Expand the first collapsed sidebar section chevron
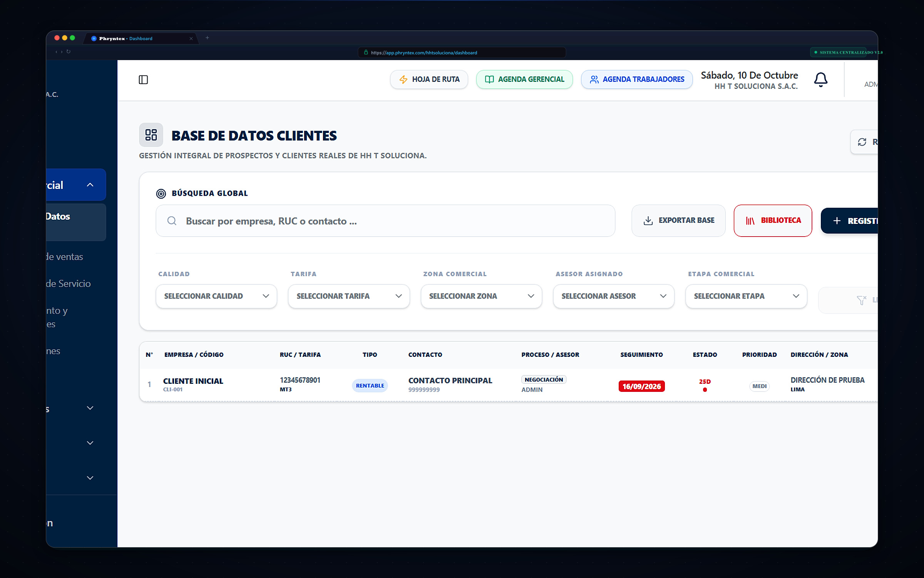Image resolution: width=924 pixels, height=578 pixels. 90,408
